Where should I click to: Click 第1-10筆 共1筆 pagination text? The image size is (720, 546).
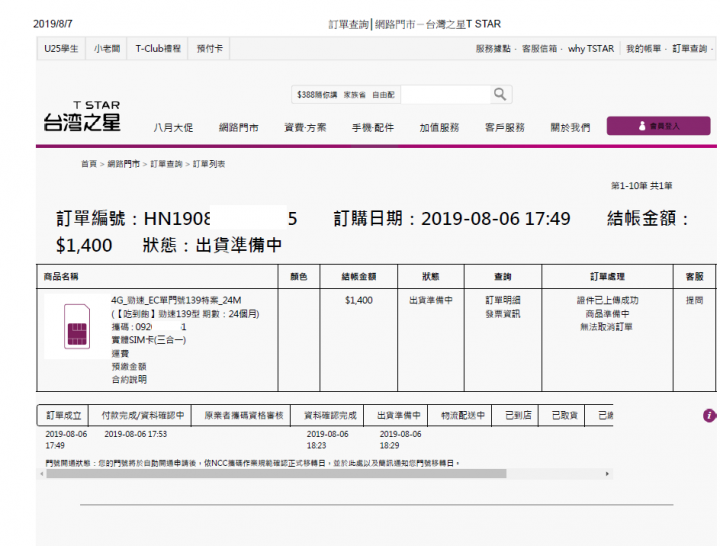coord(641,186)
